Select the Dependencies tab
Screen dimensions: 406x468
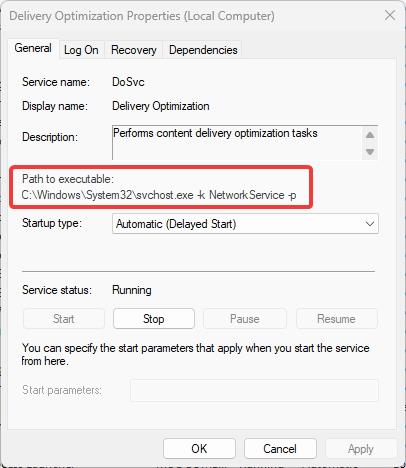(203, 50)
